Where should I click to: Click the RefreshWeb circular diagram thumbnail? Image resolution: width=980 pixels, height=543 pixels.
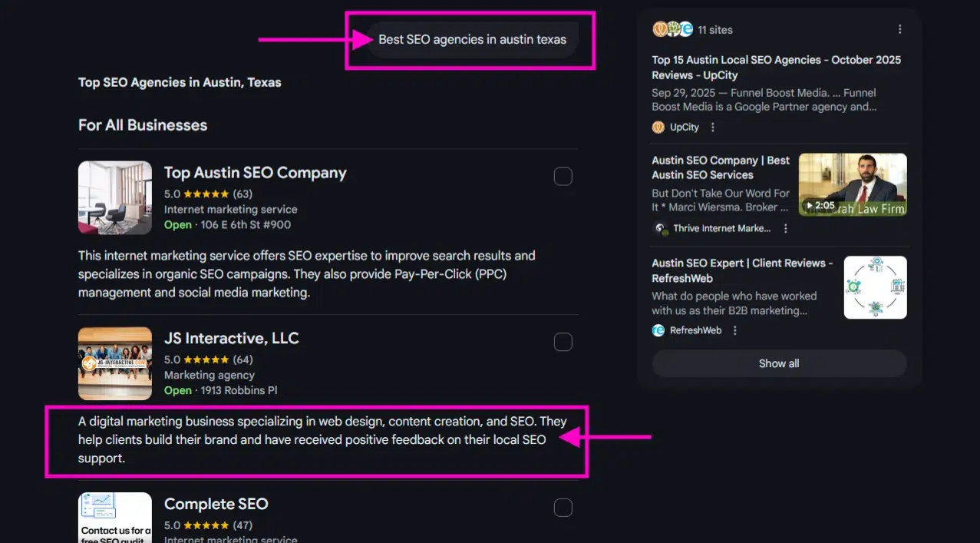click(875, 287)
